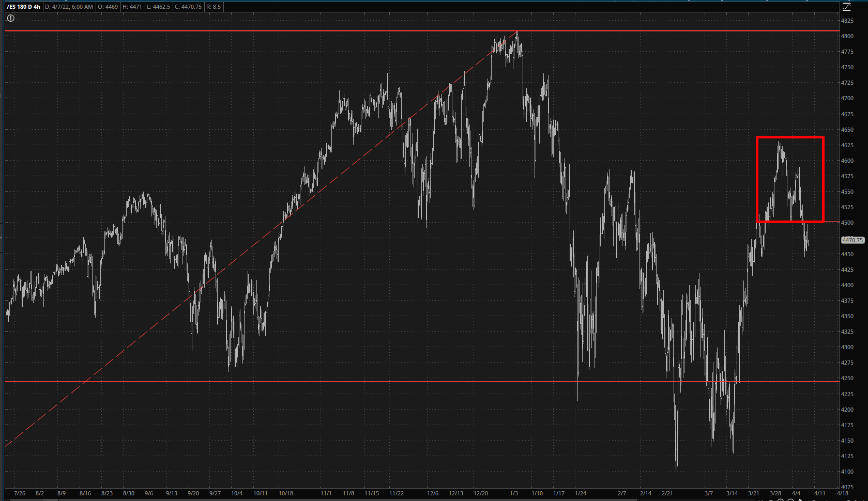Click the date and time field in the header
Viewport: 868px width, 501px height.
tap(69, 7)
